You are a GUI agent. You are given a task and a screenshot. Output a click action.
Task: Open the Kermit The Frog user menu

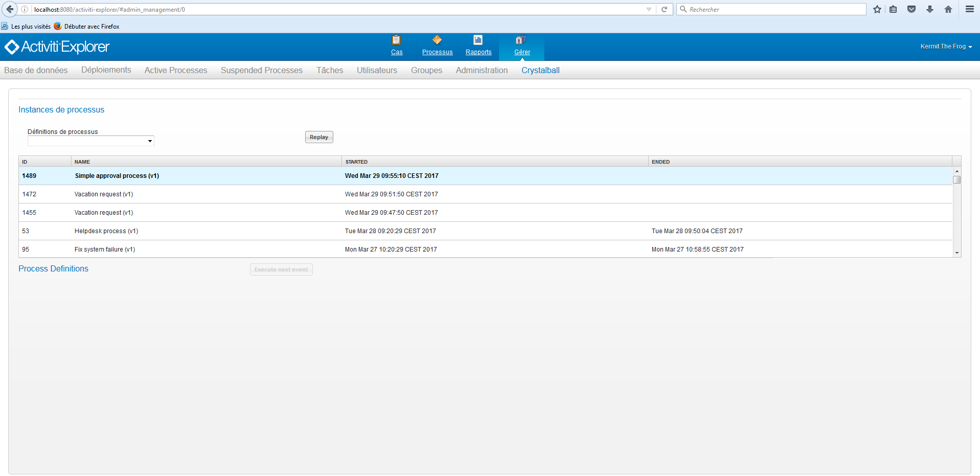point(946,47)
